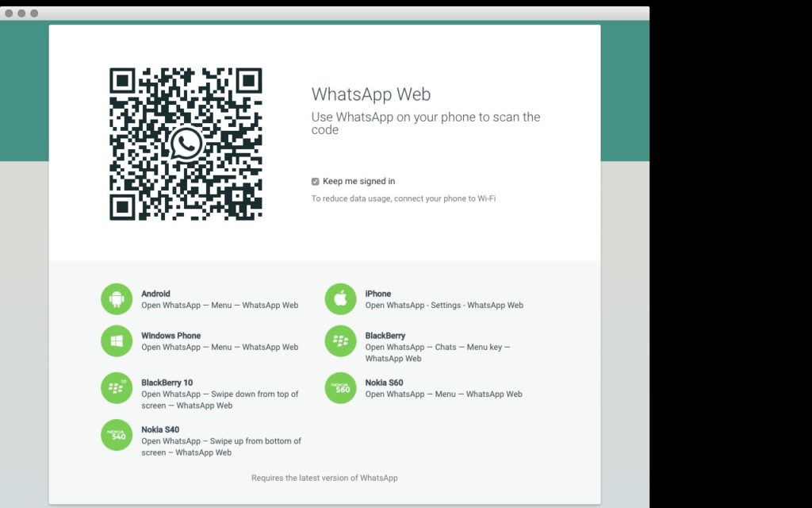Click 'To reduce data usage' Wi-Fi hint

click(404, 198)
